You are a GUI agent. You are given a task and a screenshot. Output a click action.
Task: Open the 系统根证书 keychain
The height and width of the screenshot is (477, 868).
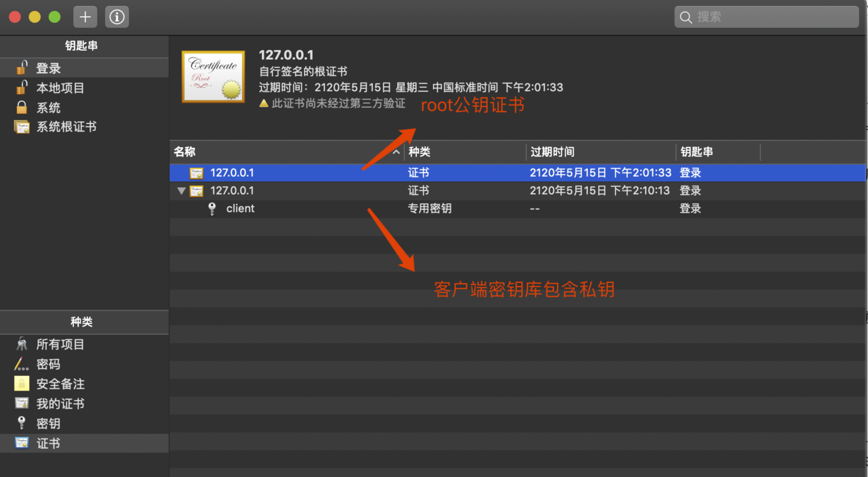pyautogui.click(x=66, y=127)
